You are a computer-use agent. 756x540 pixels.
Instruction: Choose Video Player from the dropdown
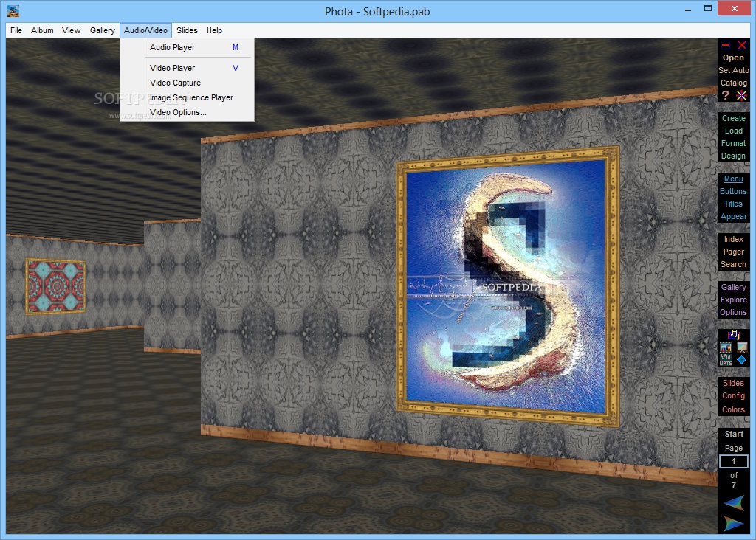pos(187,68)
